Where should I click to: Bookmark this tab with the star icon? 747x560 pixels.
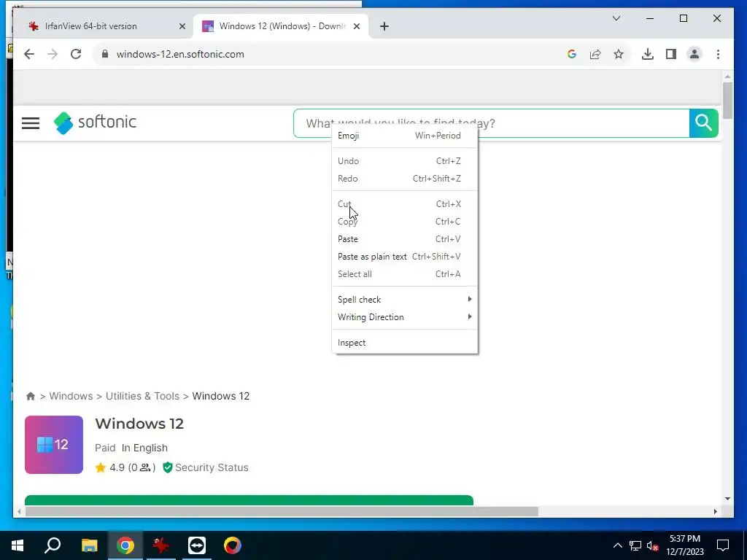619,54
